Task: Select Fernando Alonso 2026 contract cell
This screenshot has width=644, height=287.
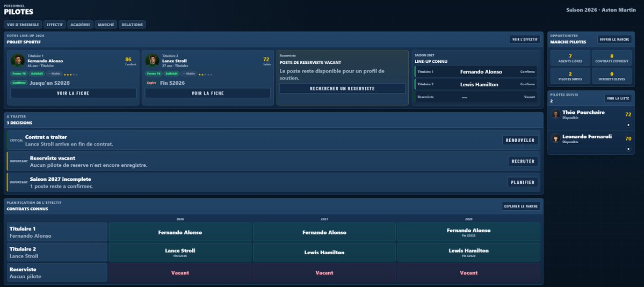Action: (x=180, y=232)
